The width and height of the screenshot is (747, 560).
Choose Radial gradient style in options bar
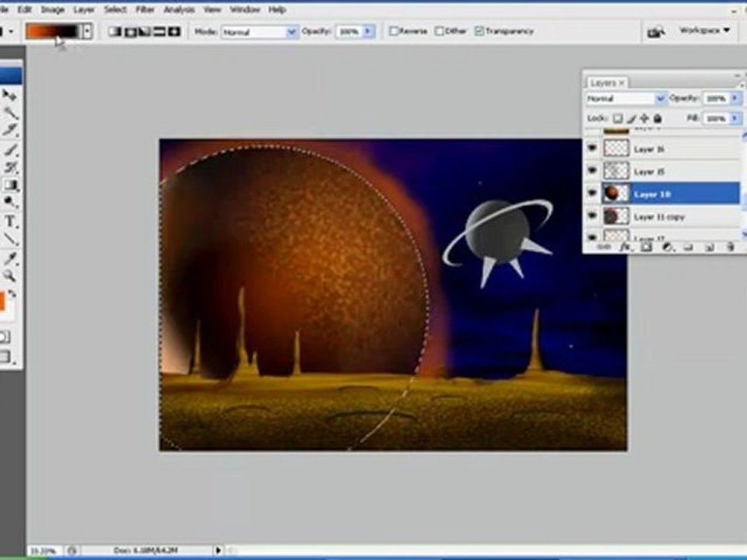point(130,32)
